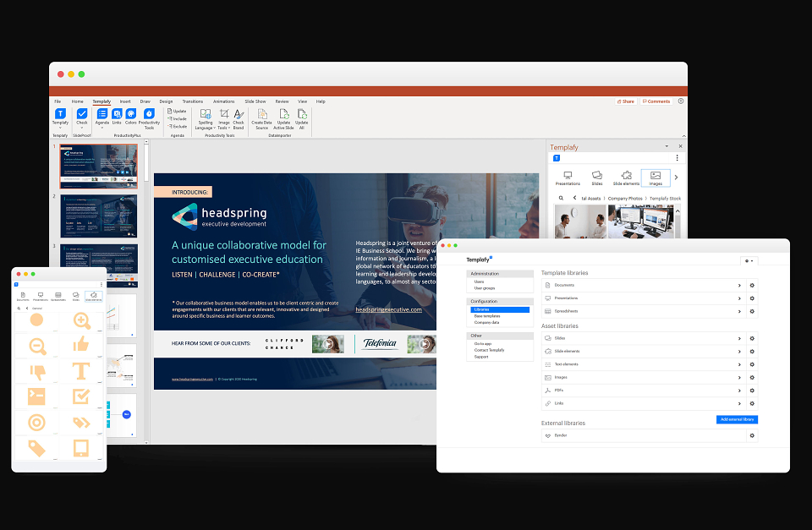Click Include in the Agenda group
Viewport: 812px width, 530px height.
click(x=177, y=118)
